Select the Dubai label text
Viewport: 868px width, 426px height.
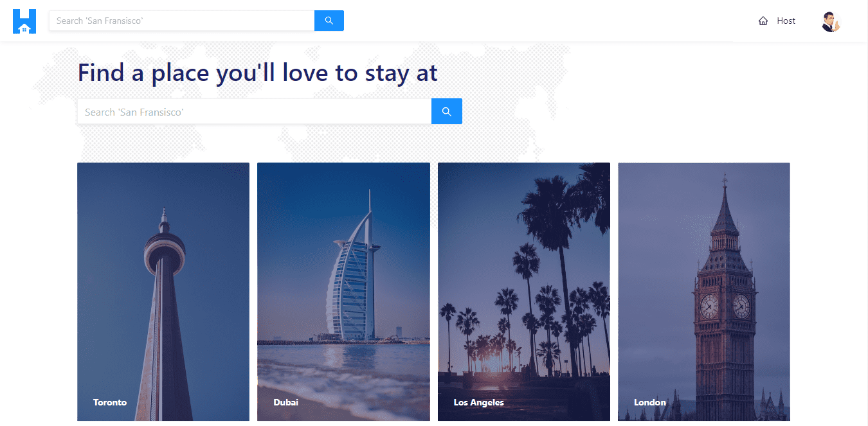click(x=285, y=402)
